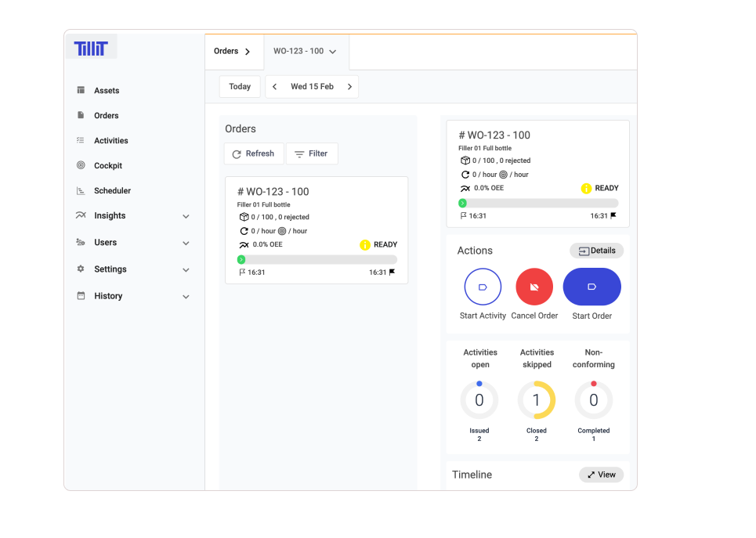756x538 pixels.
Task: Open the Timeline View button
Action: [x=601, y=475]
